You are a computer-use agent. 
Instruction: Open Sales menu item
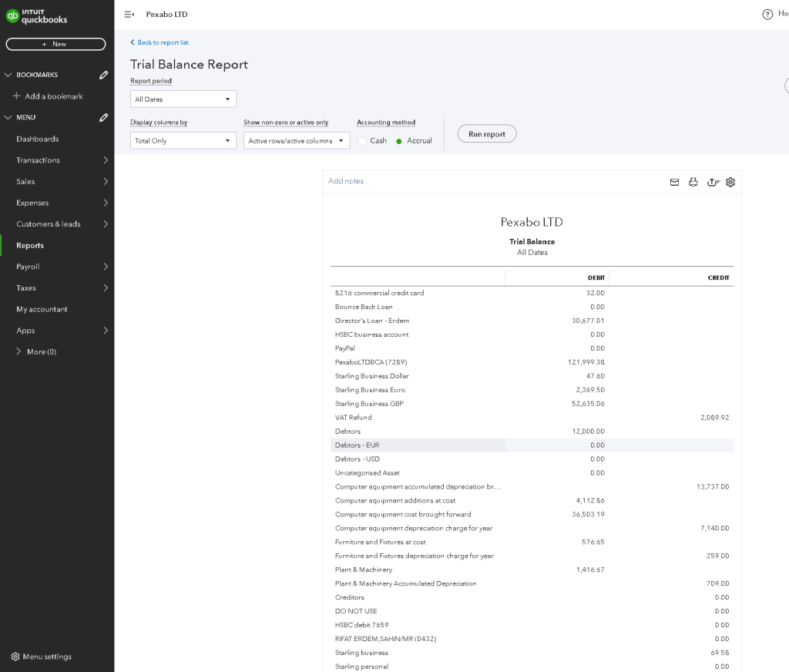(25, 181)
